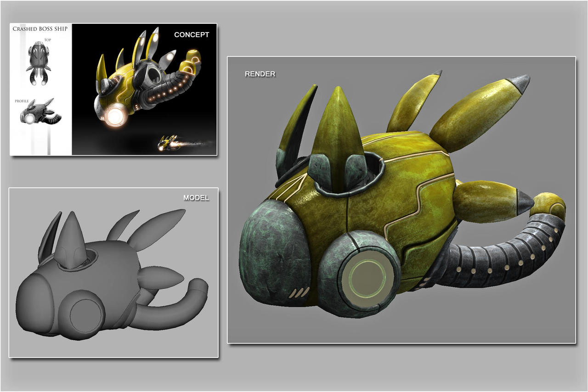
Task: Click the "MODEL" label text
Action: coord(196,198)
